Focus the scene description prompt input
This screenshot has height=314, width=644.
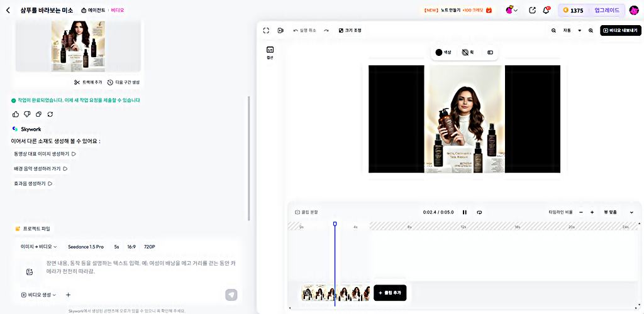coord(141,267)
